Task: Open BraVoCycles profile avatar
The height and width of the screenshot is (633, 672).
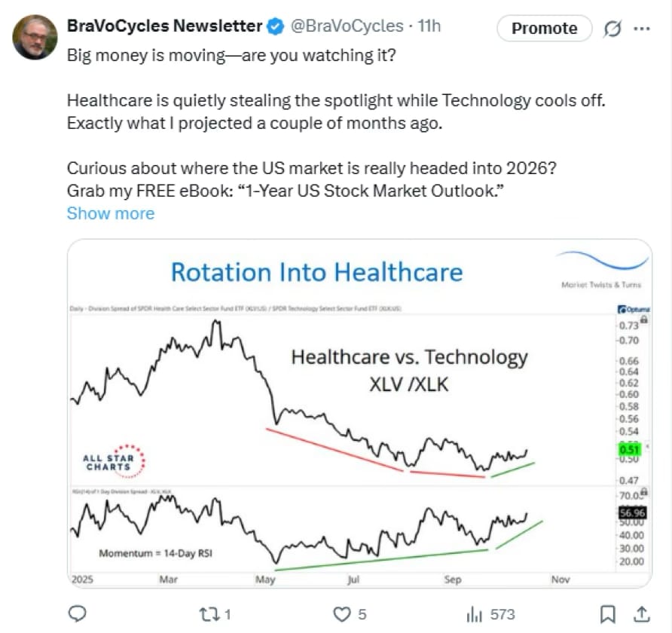Action: (35, 37)
